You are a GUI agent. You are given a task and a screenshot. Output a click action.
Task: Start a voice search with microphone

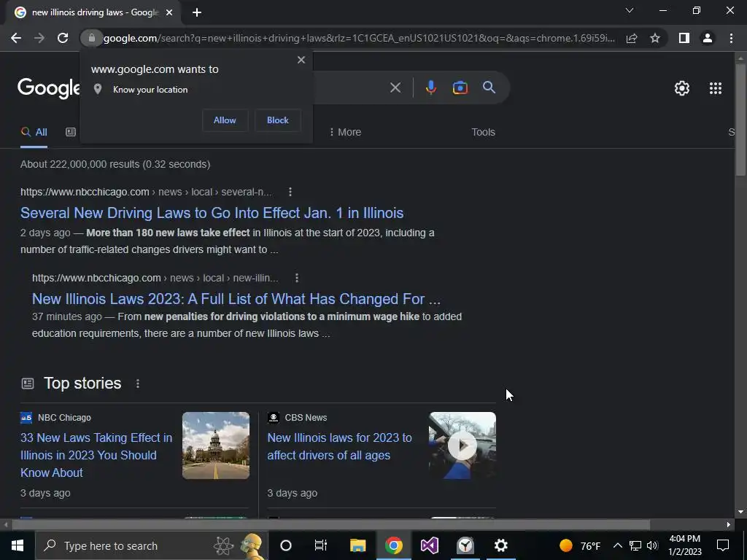[430, 87]
